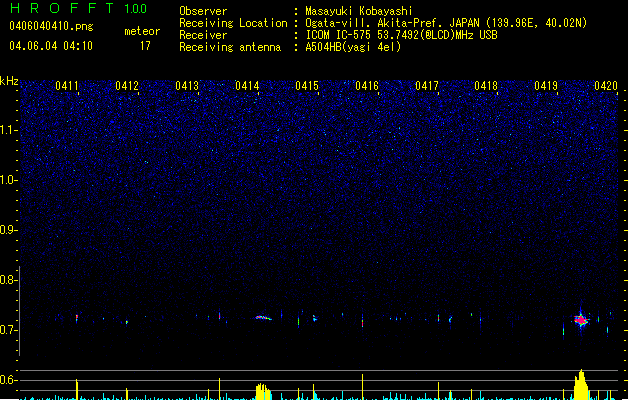The height and width of the screenshot is (400, 629).
Task: Select antenna value A504HB(yagi 4el)
Action: pyautogui.click(x=353, y=47)
